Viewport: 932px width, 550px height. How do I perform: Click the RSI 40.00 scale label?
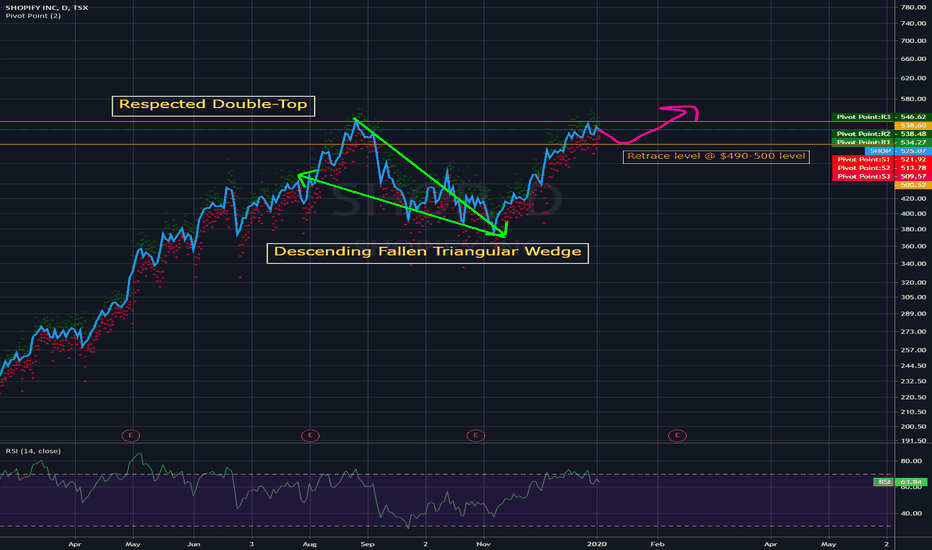[911, 513]
